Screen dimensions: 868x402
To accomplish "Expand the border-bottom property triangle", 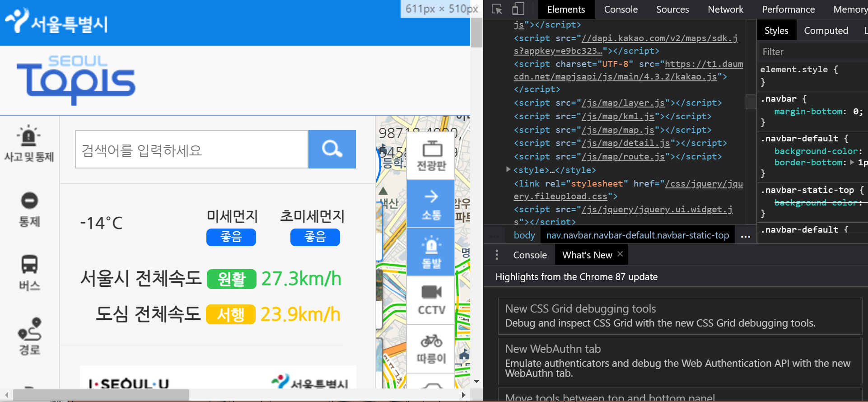I will [x=852, y=162].
